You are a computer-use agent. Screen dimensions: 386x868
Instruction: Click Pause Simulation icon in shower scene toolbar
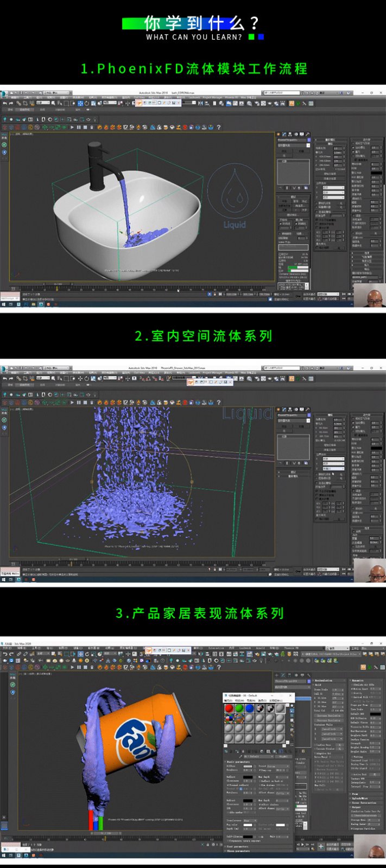(x=79, y=403)
